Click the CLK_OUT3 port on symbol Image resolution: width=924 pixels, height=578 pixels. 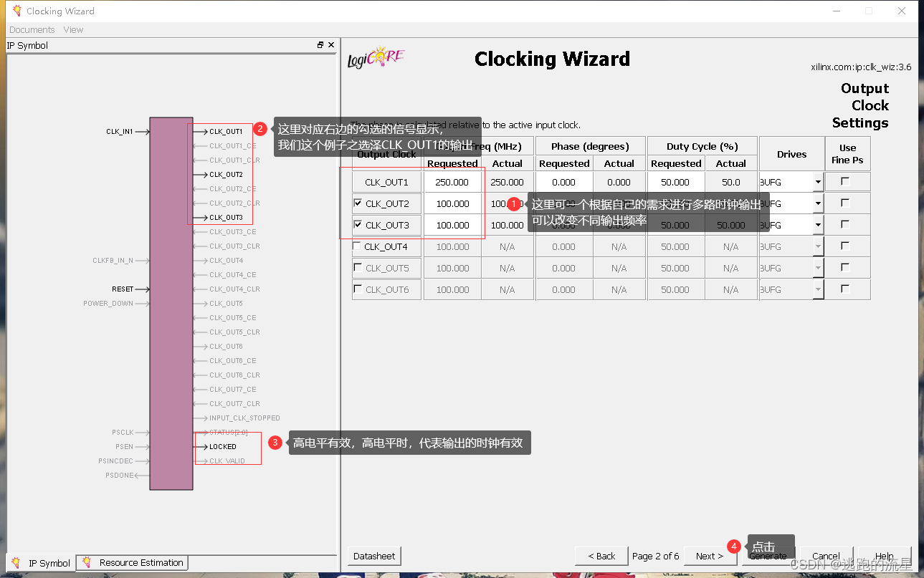(x=226, y=218)
